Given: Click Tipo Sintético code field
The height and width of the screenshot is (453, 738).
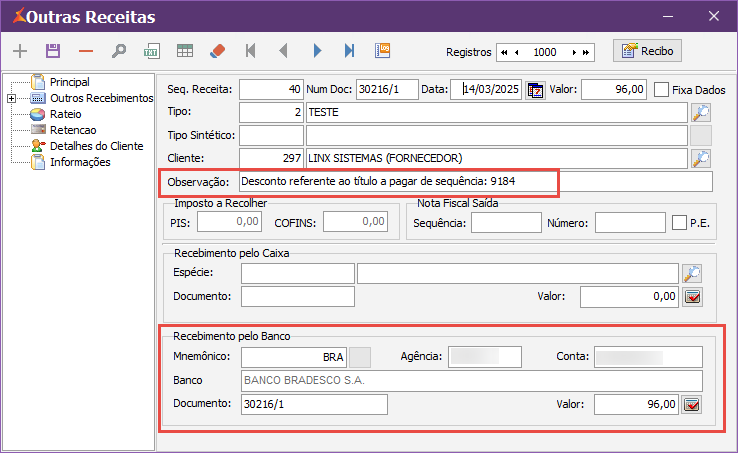Looking at the screenshot, I should tap(271, 136).
